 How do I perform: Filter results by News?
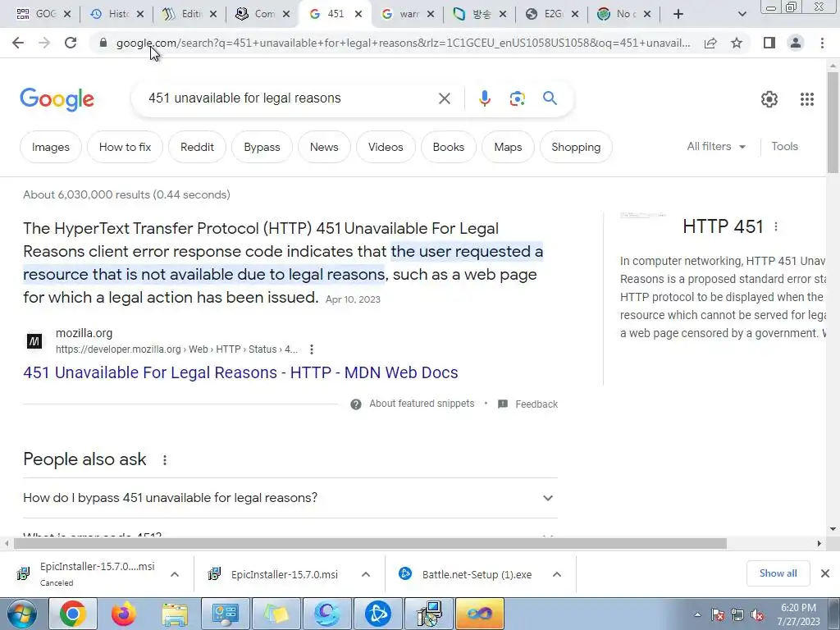point(324,147)
